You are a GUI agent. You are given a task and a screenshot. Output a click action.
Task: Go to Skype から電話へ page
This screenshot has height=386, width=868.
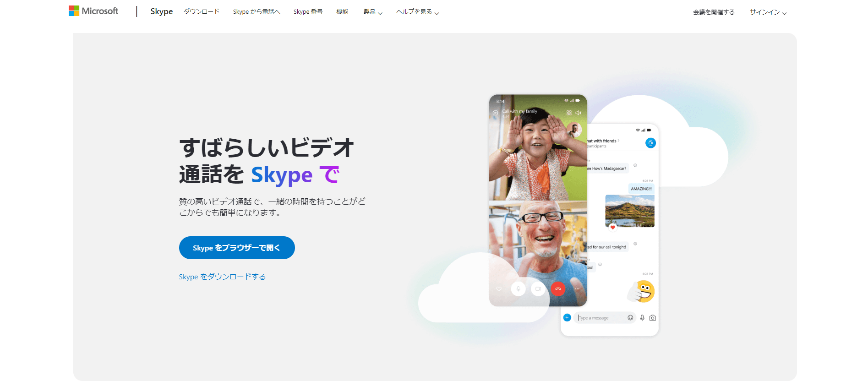point(257,11)
